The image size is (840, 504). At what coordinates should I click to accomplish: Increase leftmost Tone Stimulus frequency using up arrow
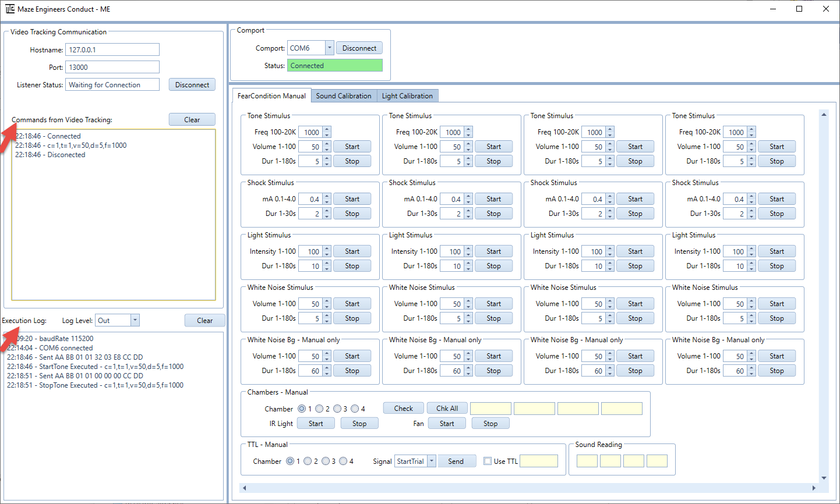327,129
